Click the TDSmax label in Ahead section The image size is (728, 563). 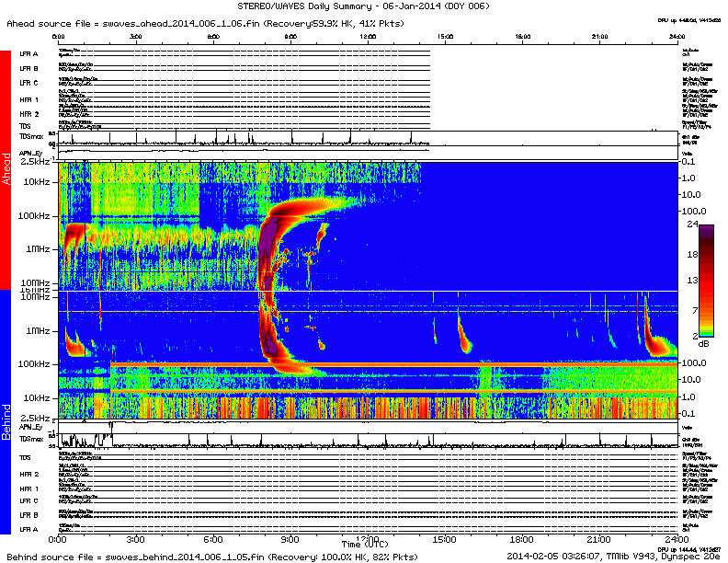click(x=31, y=136)
